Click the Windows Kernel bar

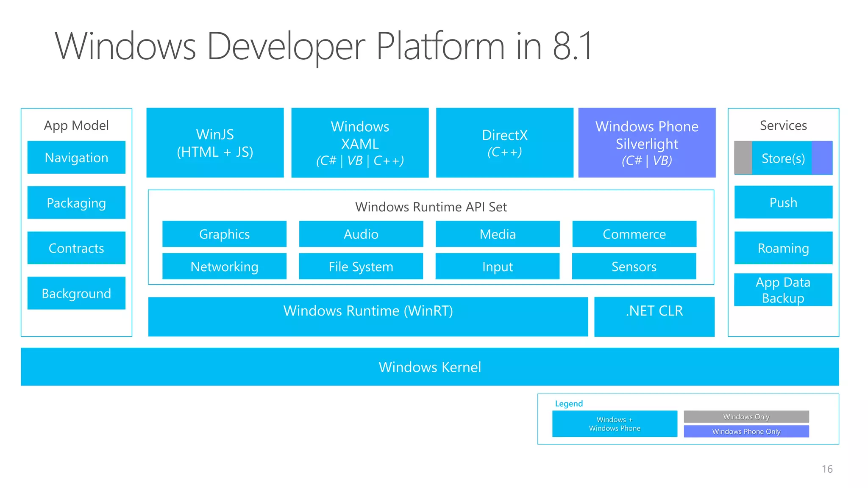pyautogui.click(x=430, y=367)
